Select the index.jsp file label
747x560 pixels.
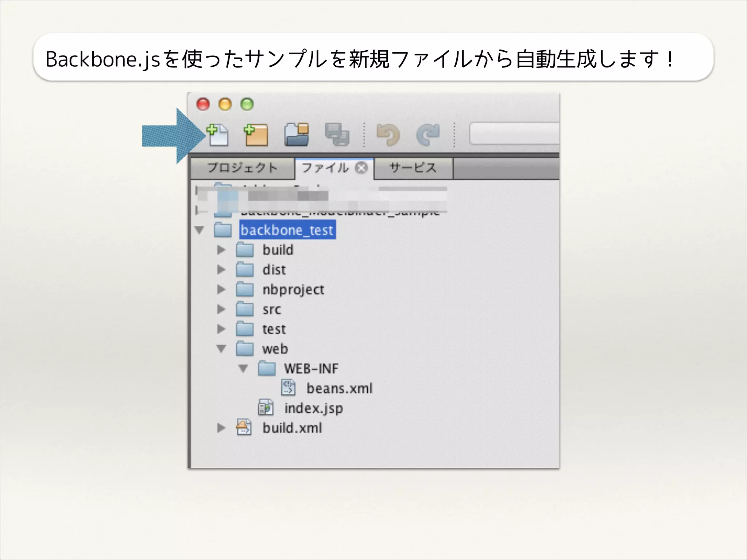314,408
